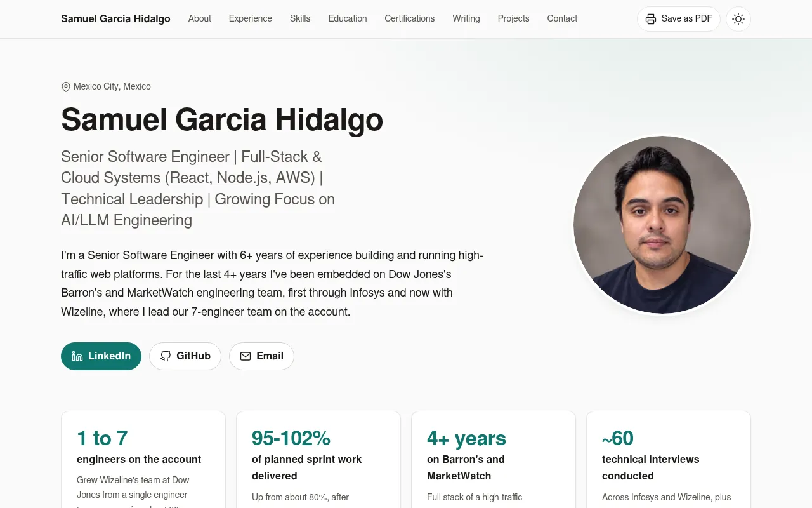Go to Experience in the nav bar
This screenshot has height=508, width=812.
tap(251, 18)
